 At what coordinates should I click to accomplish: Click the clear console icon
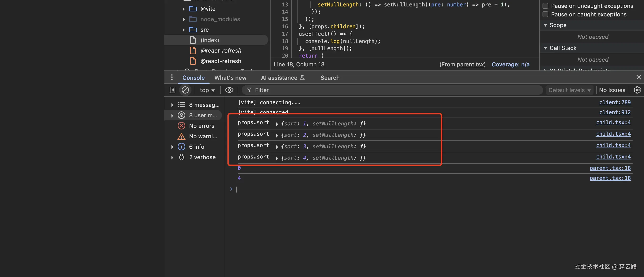tap(185, 90)
